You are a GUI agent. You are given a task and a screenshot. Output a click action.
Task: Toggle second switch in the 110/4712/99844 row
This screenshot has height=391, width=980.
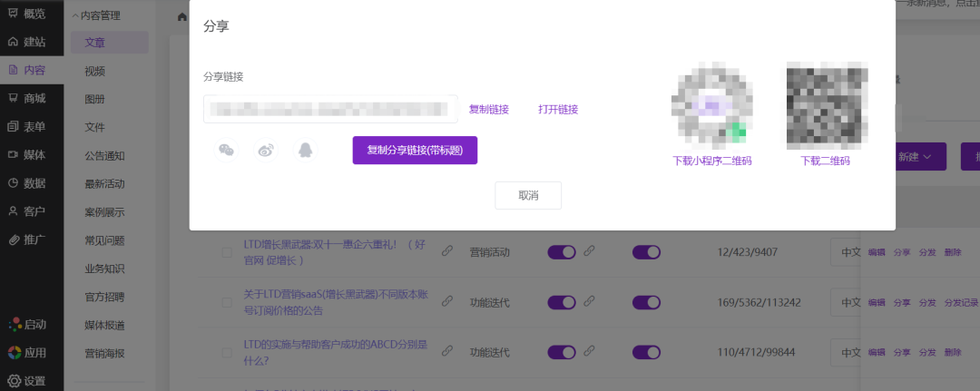point(646,352)
